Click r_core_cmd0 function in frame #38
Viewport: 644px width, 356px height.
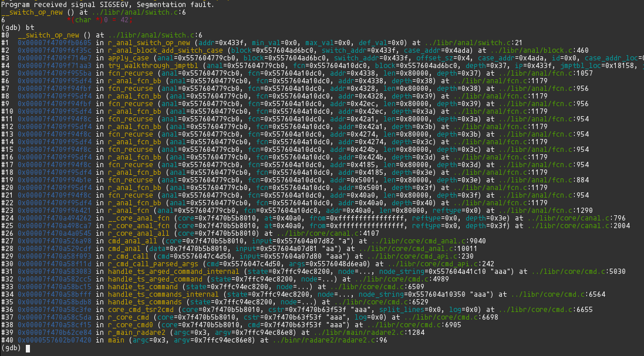(130, 325)
